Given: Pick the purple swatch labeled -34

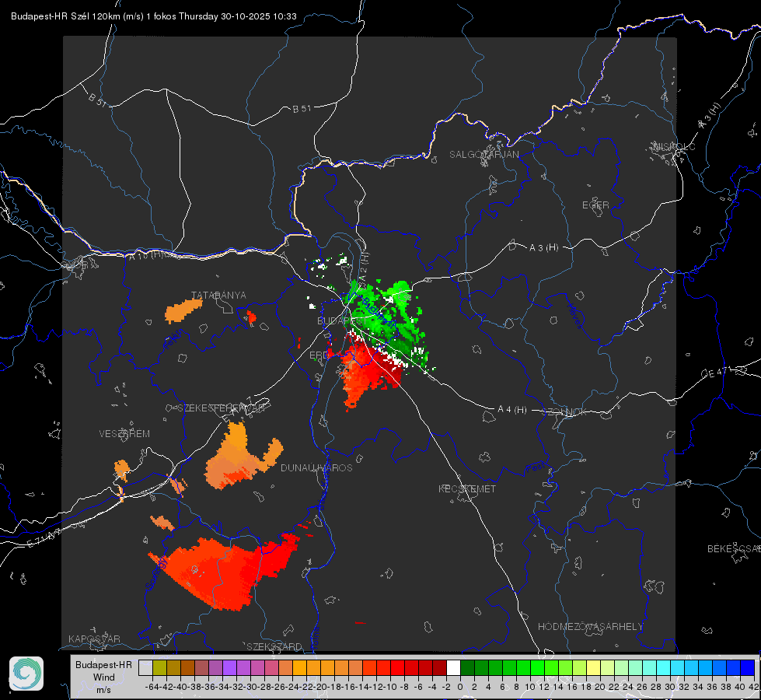Looking at the screenshot, I should point(229,667).
